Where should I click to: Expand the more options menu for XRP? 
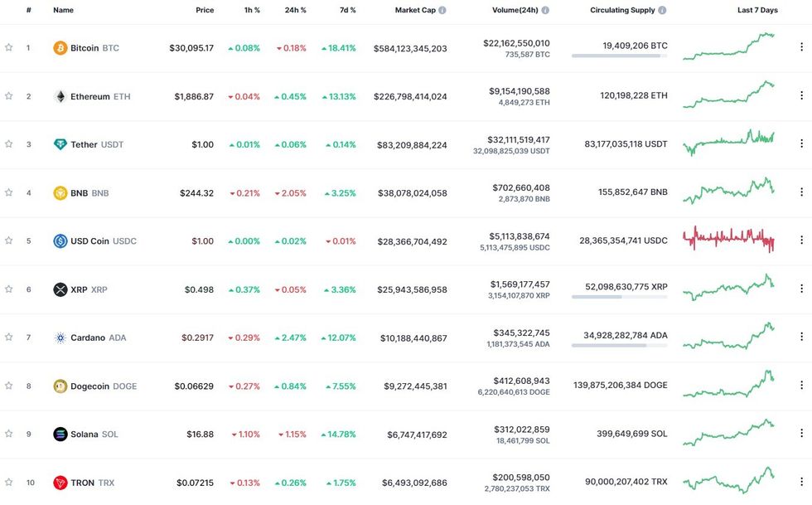point(801,289)
